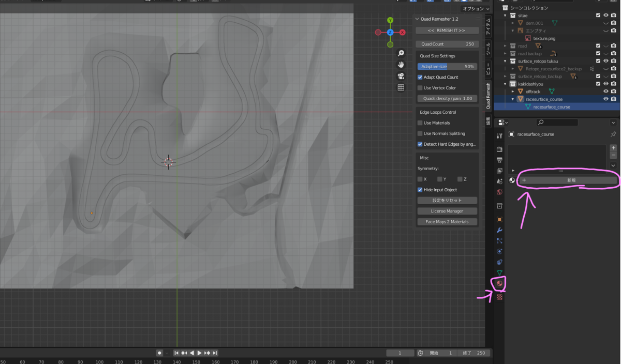Toggle the Use Vertex Color checkbox

pyautogui.click(x=420, y=88)
